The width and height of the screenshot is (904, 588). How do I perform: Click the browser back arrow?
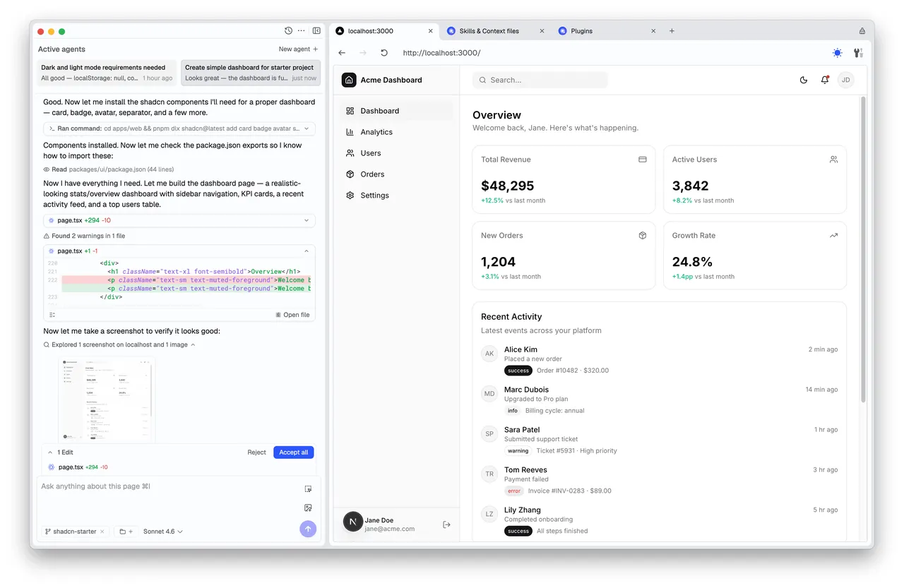[342, 53]
